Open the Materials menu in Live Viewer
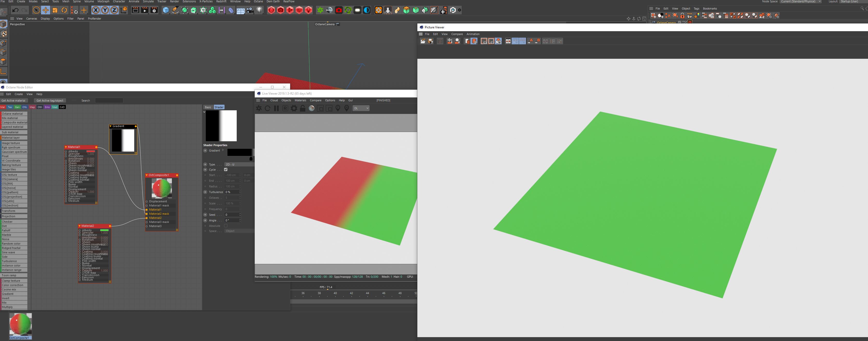The width and height of the screenshot is (868, 341). coord(300,100)
